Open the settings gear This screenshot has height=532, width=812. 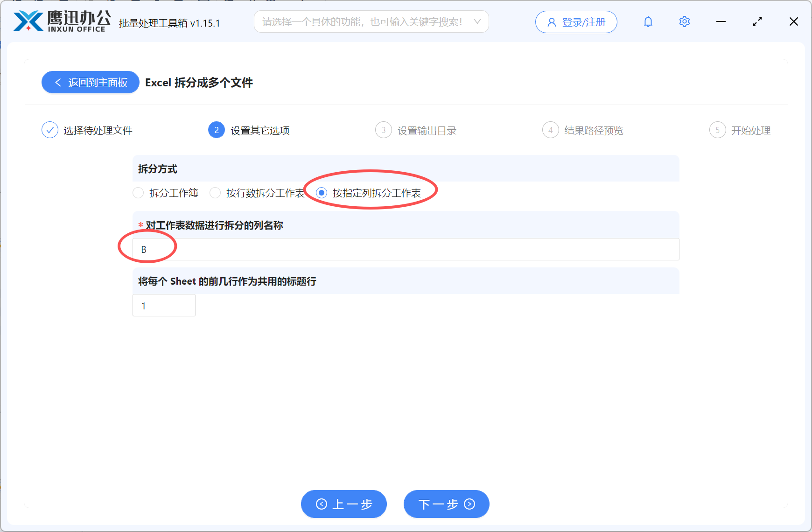pos(684,21)
